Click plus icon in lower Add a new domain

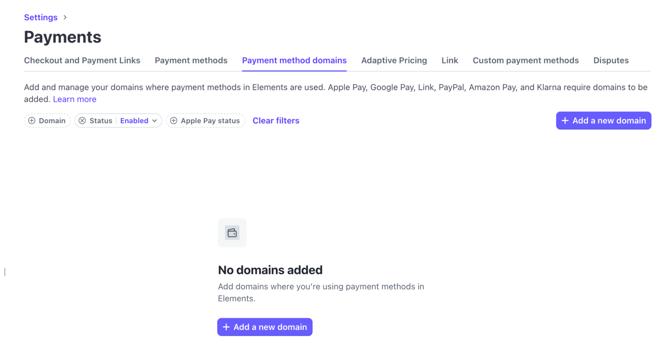pos(226,327)
